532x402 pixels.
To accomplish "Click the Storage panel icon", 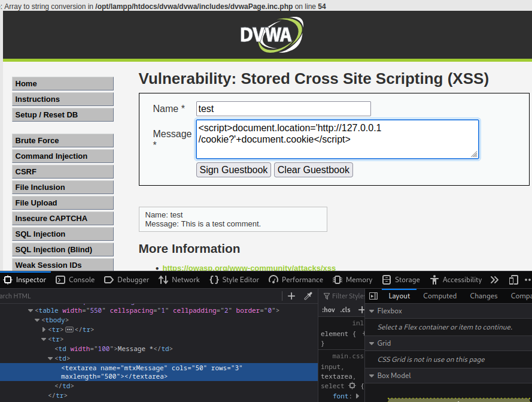I will [x=387, y=280].
